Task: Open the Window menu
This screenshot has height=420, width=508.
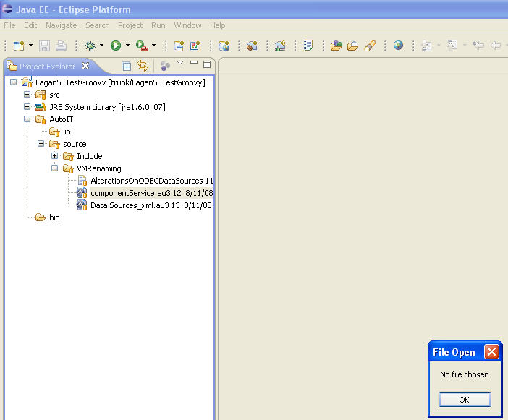Action: (x=187, y=25)
